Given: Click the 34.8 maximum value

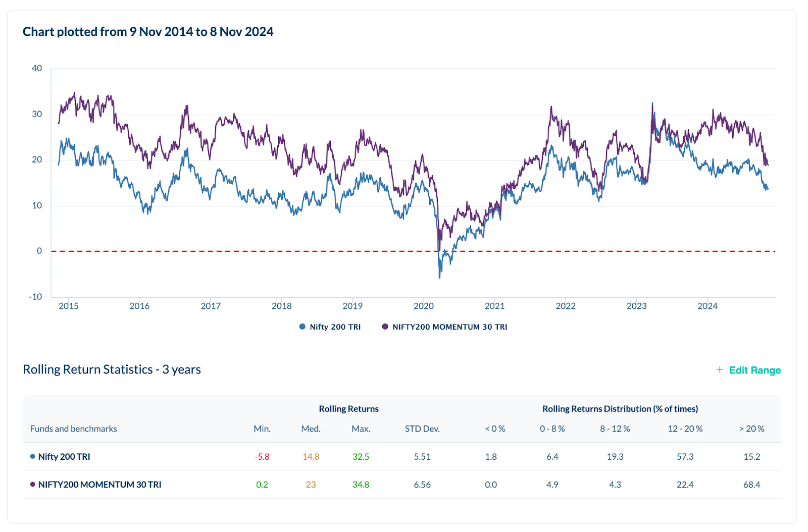Looking at the screenshot, I should point(361,485).
